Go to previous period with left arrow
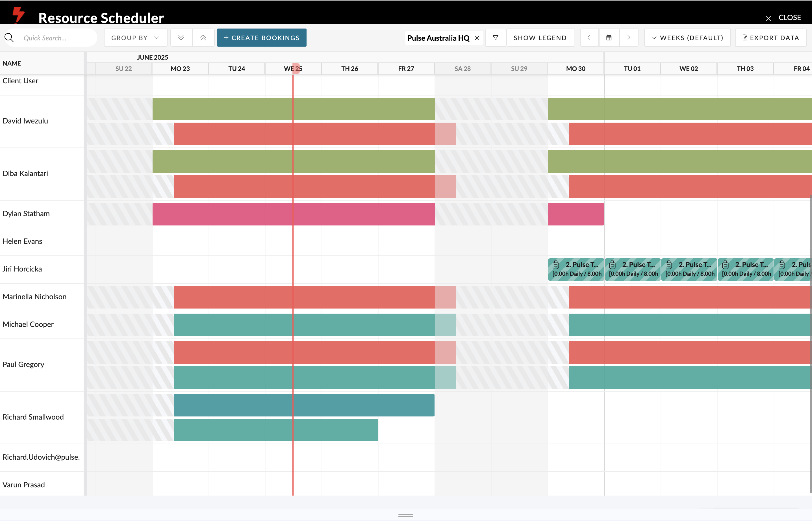 coord(589,38)
